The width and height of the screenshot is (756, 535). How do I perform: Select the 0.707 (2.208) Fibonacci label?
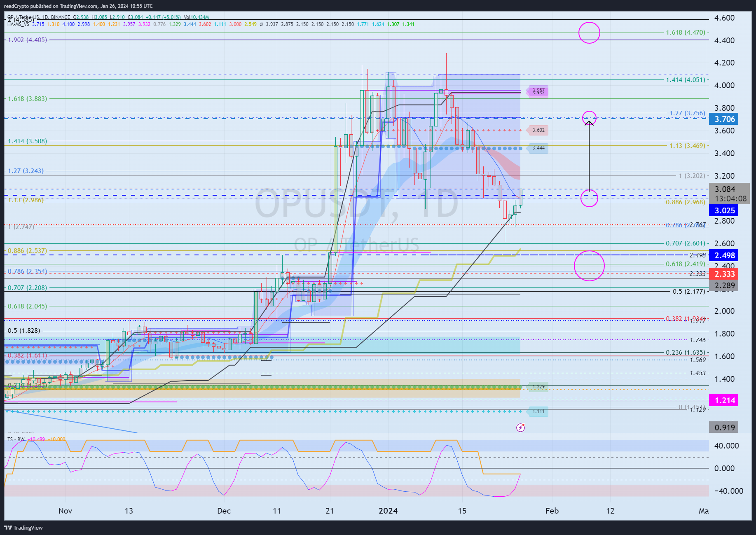(28, 288)
